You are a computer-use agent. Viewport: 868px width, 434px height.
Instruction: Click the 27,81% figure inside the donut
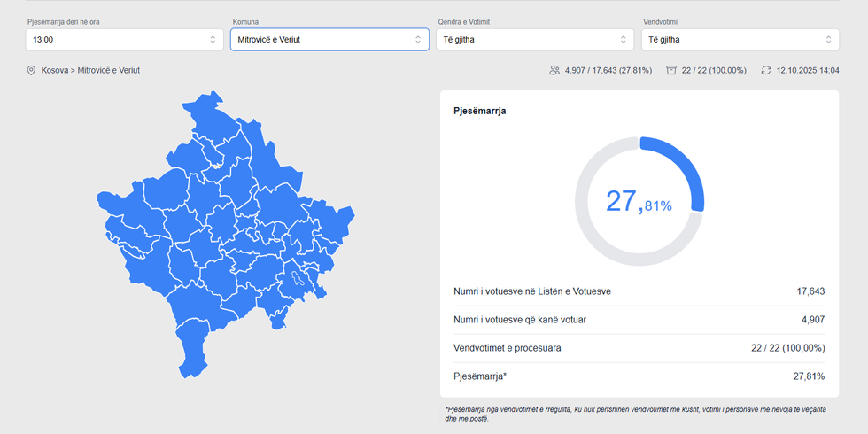click(639, 202)
